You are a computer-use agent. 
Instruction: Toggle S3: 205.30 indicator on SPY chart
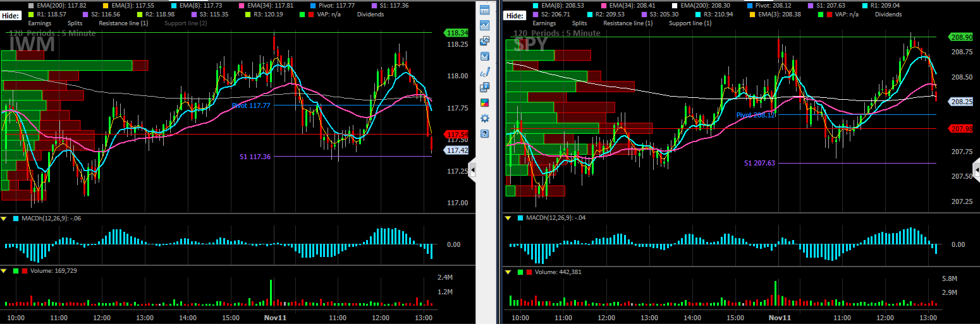click(x=661, y=14)
